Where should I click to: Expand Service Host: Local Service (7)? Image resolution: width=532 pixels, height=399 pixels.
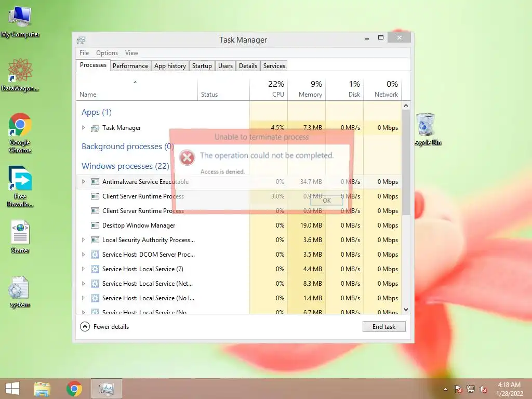click(84, 269)
